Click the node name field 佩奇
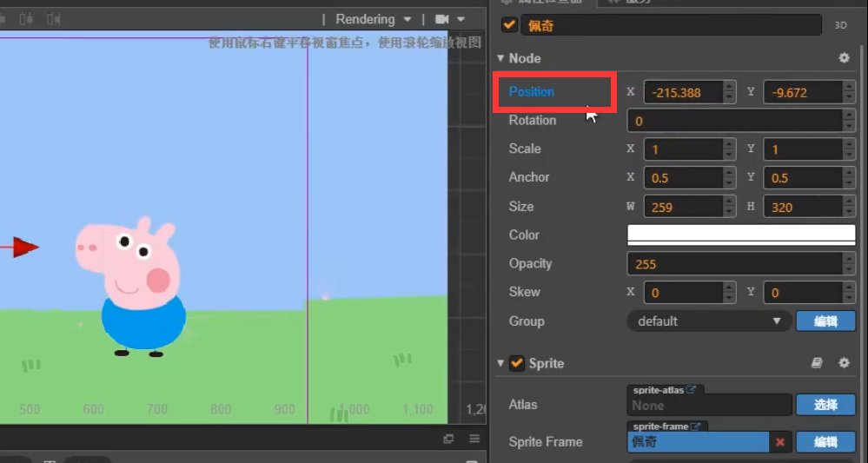 point(671,25)
